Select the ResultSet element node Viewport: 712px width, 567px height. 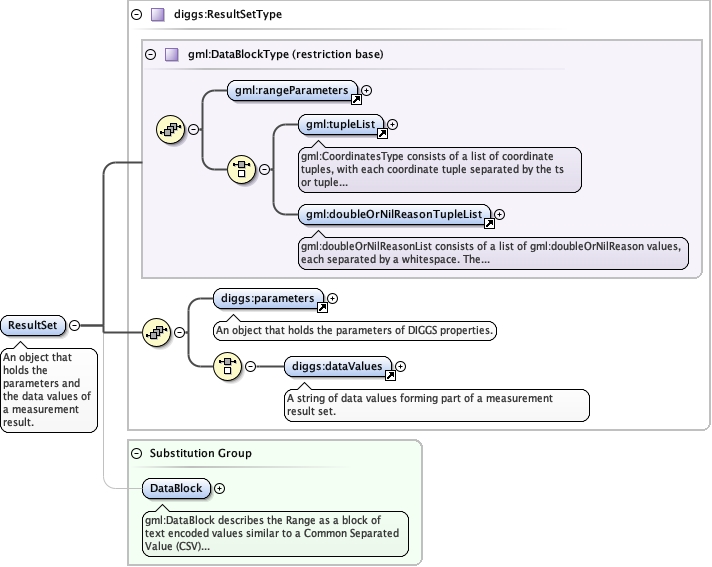pyautogui.click(x=33, y=325)
